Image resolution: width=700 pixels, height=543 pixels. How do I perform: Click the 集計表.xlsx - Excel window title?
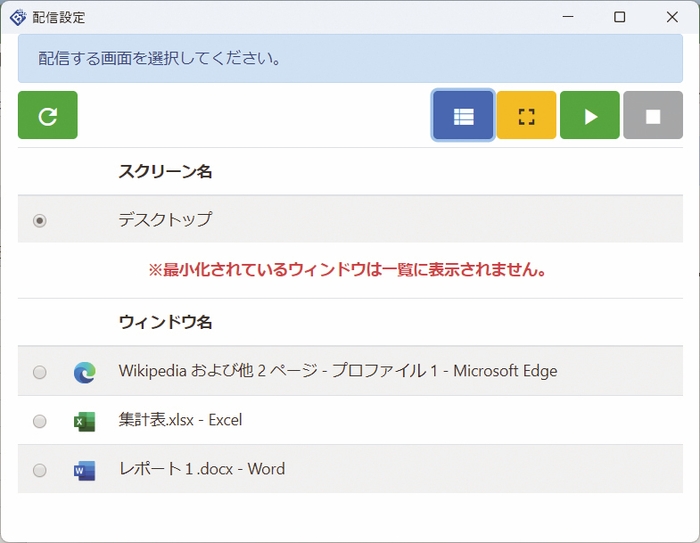point(180,420)
